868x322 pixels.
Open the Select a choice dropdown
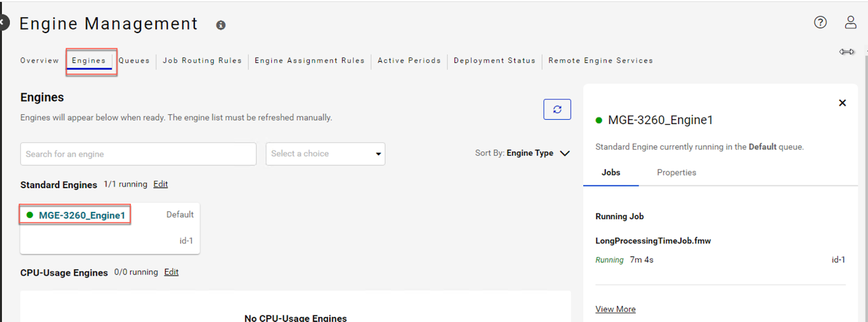pos(325,154)
